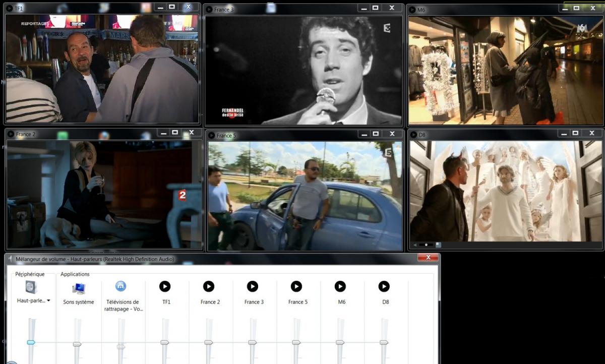This screenshot has height=364, width=605.
Task: Click the 'Applications' section label in the mixer
Action: (75, 274)
